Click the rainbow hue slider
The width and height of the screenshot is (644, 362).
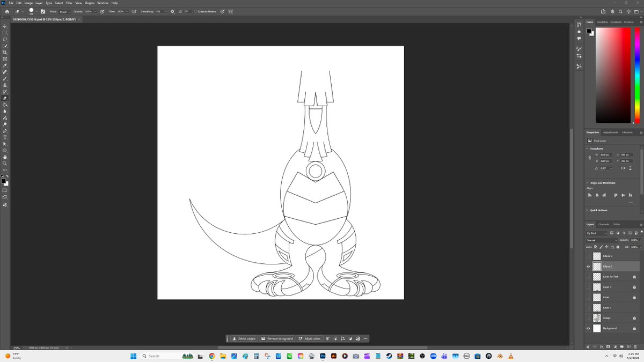tap(637, 75)
